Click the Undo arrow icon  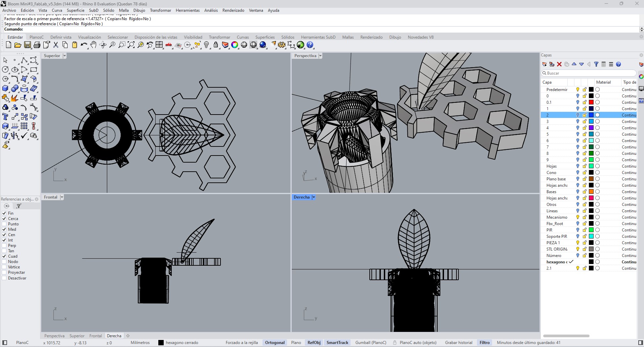tap(84, 45)
